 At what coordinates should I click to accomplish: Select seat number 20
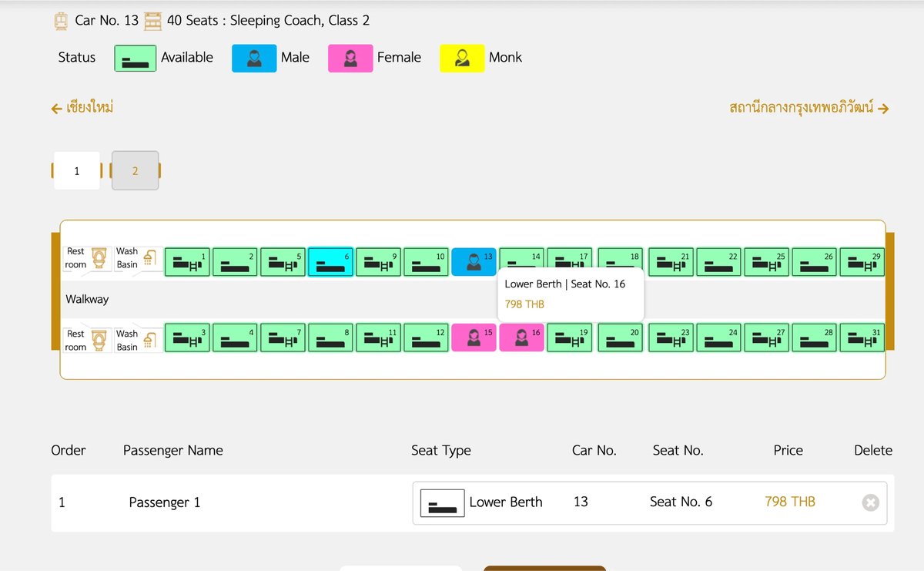pos(620,338)
